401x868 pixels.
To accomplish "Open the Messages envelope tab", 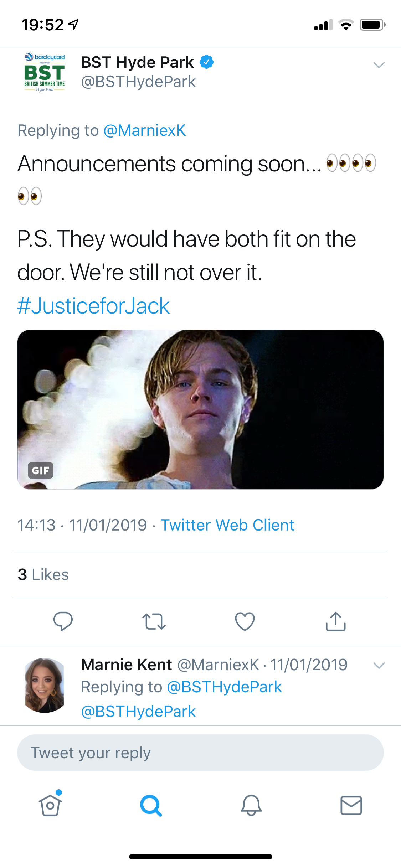I will 351,805.
